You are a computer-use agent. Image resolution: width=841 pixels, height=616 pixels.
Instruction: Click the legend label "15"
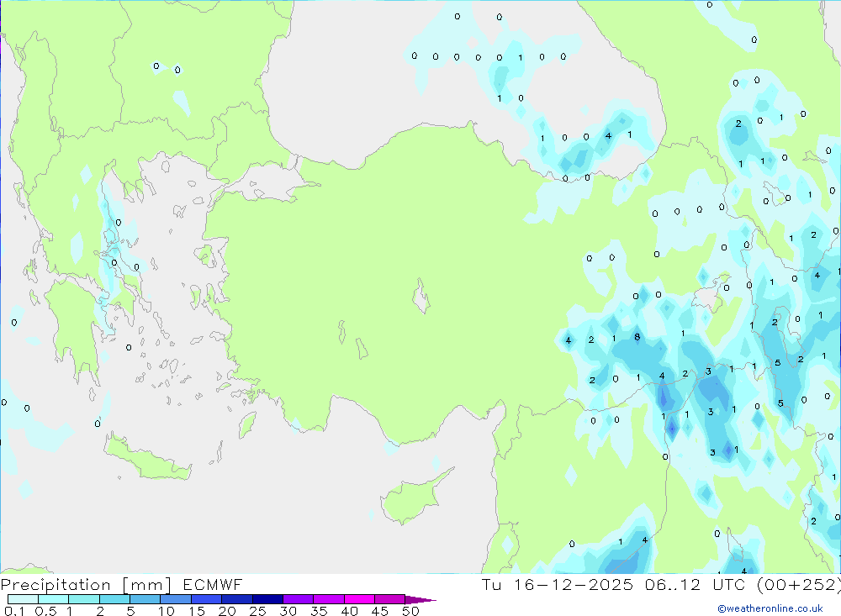point(197,611)
